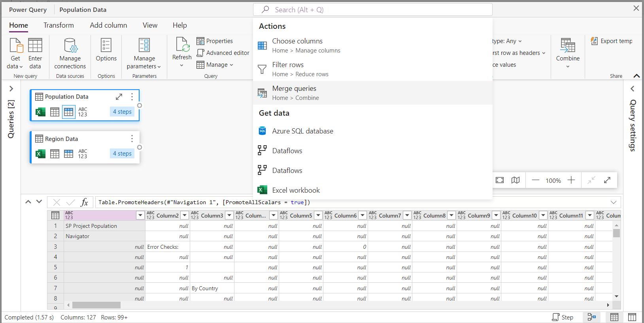This screenshot has height=323, width=644.
Task: Zoom out with the minus button
Action: 536,180
